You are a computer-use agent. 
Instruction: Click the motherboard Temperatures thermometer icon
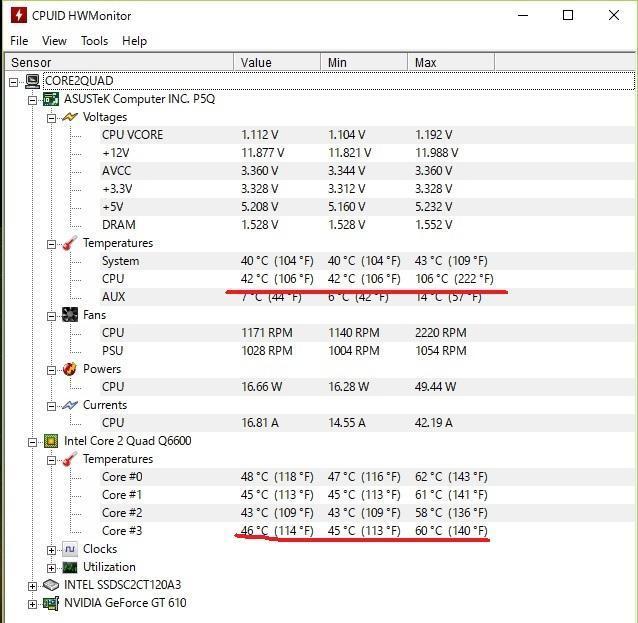click(70, 243)
